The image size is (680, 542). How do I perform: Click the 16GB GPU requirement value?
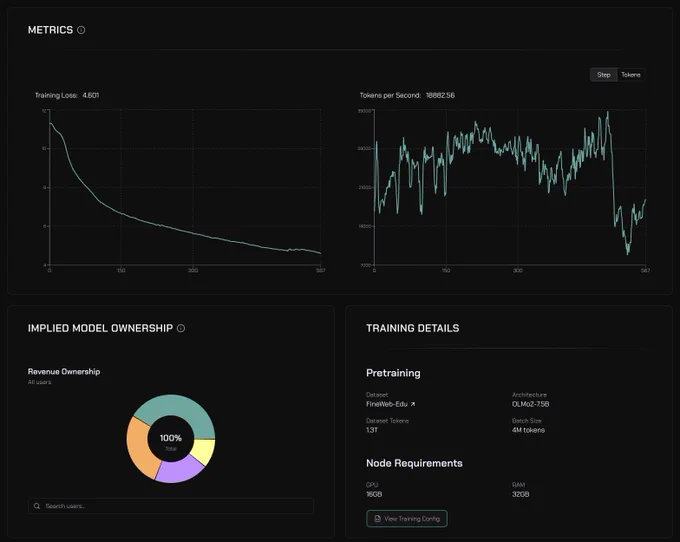coord(374,494)
